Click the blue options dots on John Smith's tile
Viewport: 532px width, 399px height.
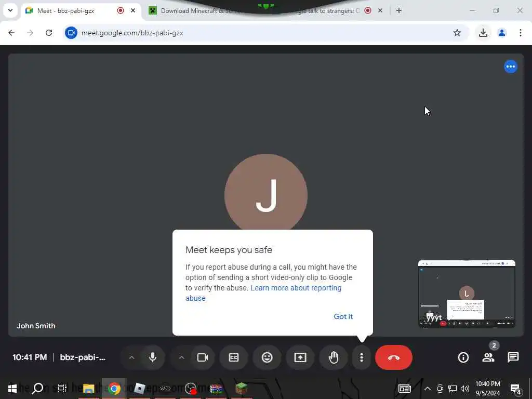click(510, 66)
